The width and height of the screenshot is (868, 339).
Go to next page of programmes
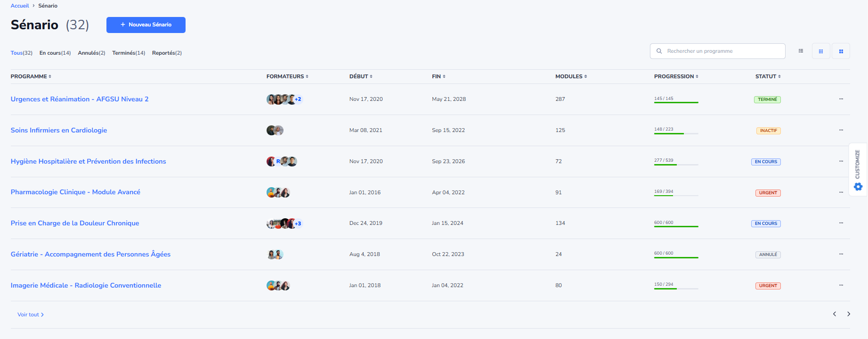(x=849, y=314)
